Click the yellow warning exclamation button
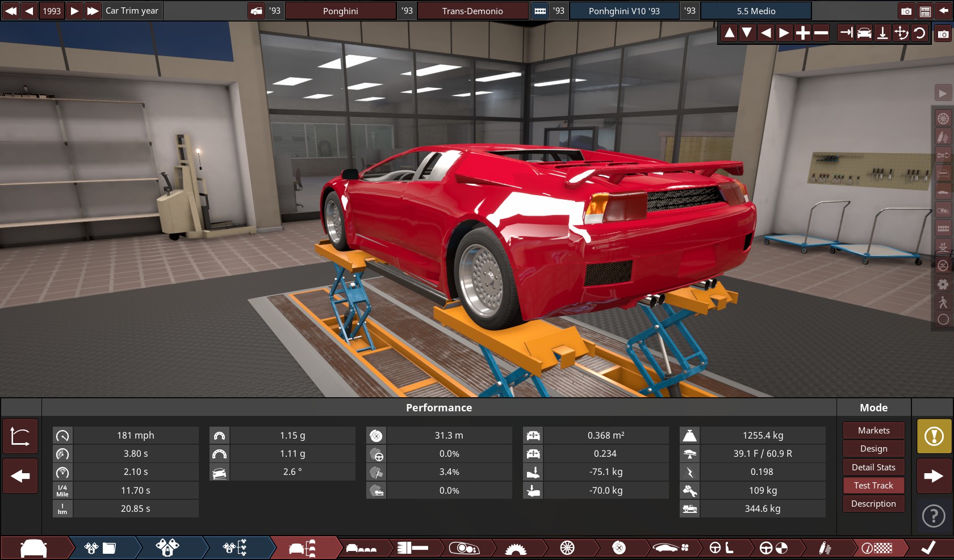The image size is (954, 560). (934, 436)
